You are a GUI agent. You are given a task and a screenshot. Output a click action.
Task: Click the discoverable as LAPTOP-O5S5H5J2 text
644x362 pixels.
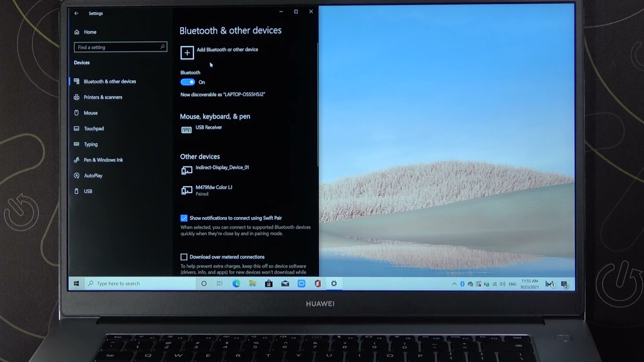[223, 95]
